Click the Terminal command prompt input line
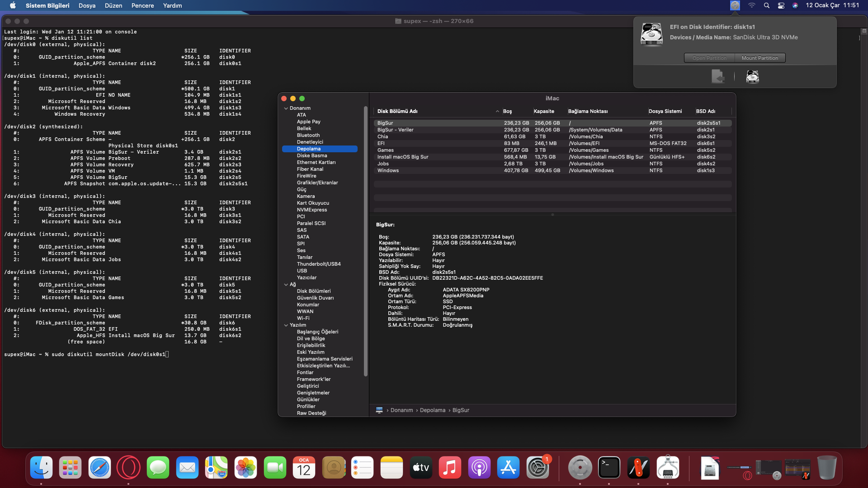Viewport: 868px width, 488px height. (x=86, y=355)
